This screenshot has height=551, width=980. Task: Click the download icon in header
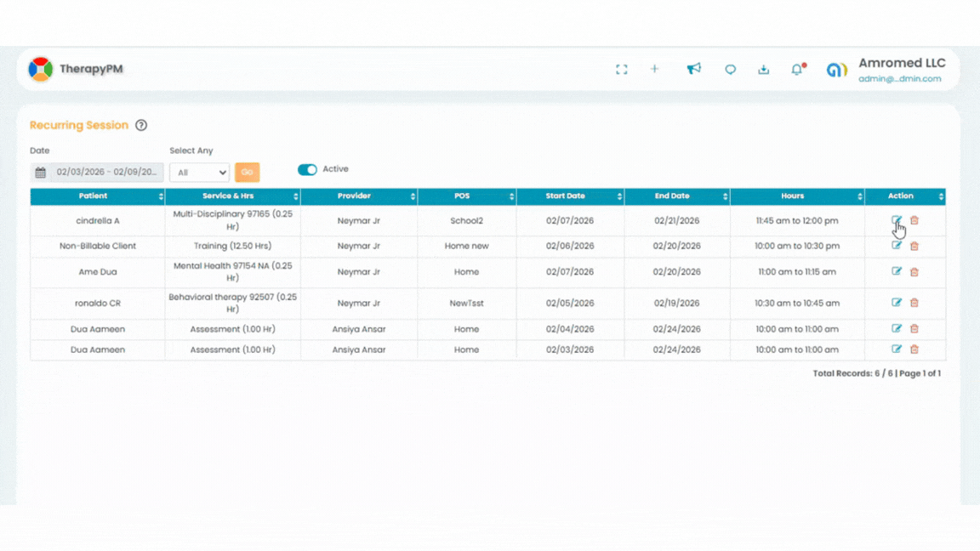pos(763,70)
